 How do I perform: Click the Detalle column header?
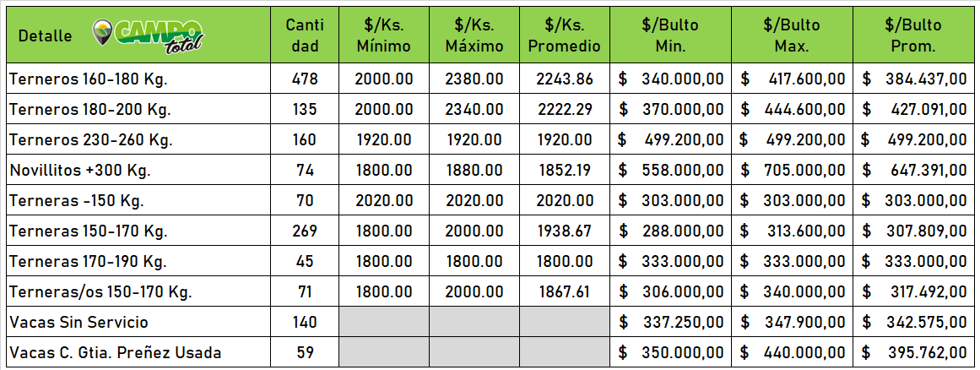[45, 35]
